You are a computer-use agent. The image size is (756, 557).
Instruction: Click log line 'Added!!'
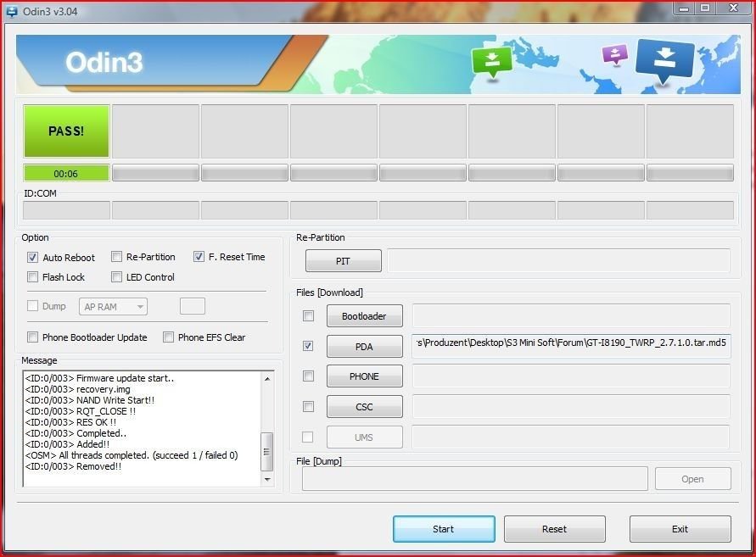(x=68, y=444)
